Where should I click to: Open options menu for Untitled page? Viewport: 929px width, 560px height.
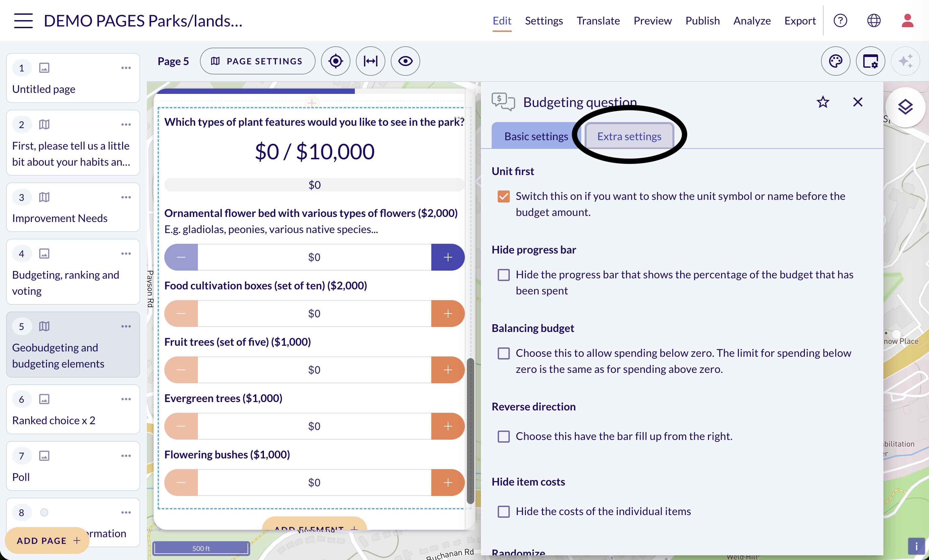pyautogui.click(x=126, y=68)
